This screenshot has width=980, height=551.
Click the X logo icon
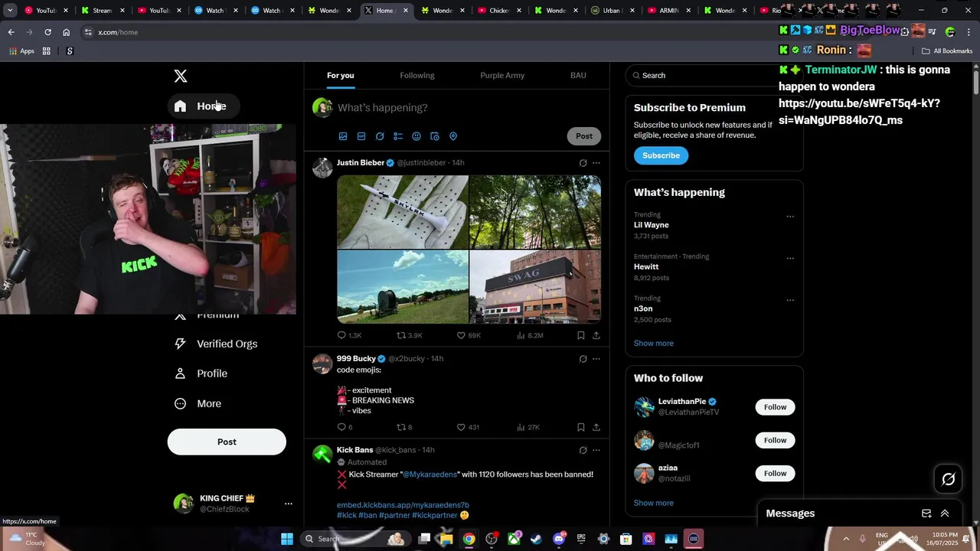[x=181, y=76]
